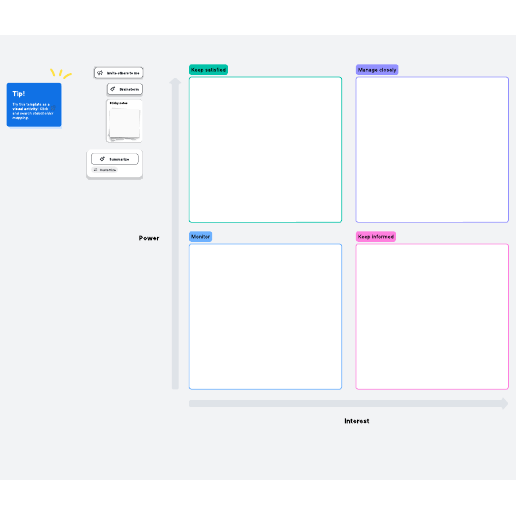Click inside the Manage closely quadrant
The width and height of the screenshot is (516, 516).
[x=432, y=149]
